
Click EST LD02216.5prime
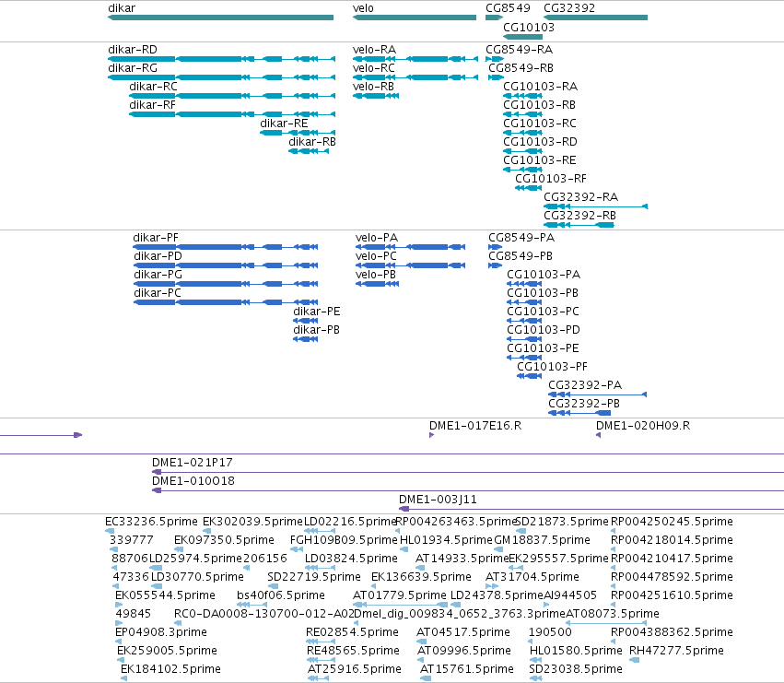[x=320, y=531]
